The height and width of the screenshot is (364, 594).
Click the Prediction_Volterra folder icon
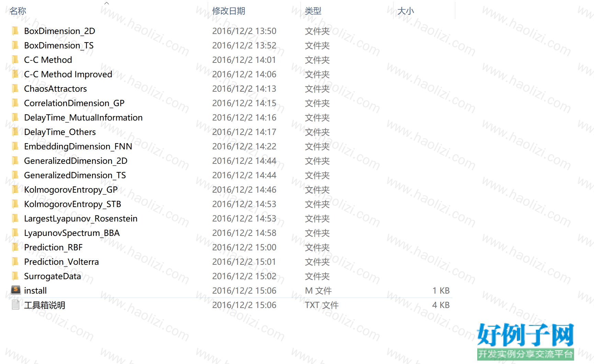pos(15,262)
